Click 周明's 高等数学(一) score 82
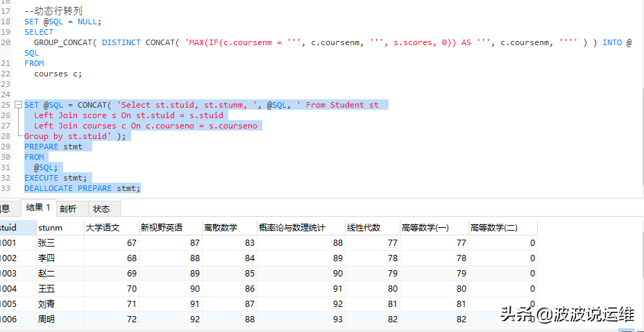 click(434, 319)
